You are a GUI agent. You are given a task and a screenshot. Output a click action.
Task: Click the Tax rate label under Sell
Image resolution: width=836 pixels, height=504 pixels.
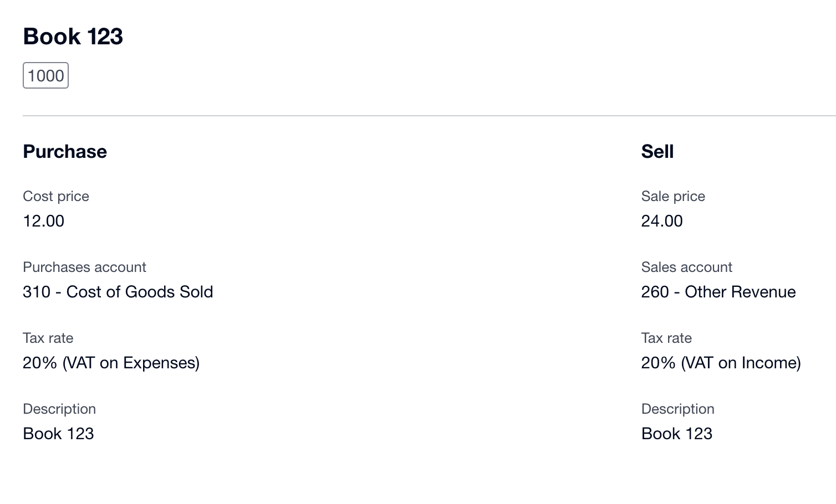pyautogui.click(x=666, y=338)
